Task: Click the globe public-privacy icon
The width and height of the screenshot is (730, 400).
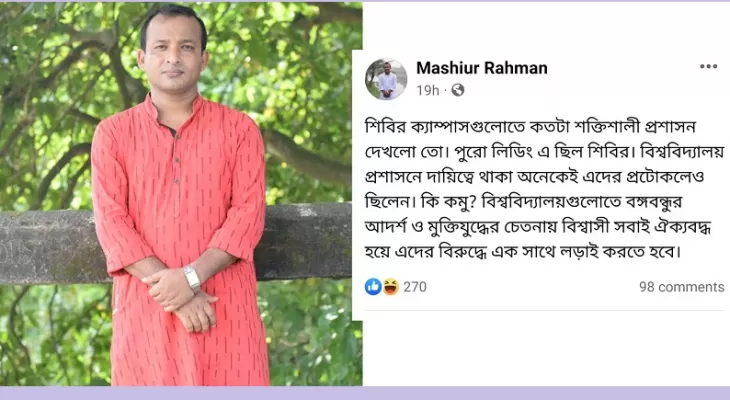Action: pyautogui.click(x=458, y=90)
